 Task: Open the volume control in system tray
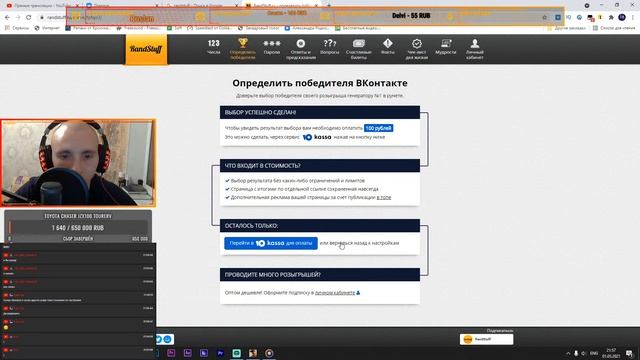click(584, 353)
